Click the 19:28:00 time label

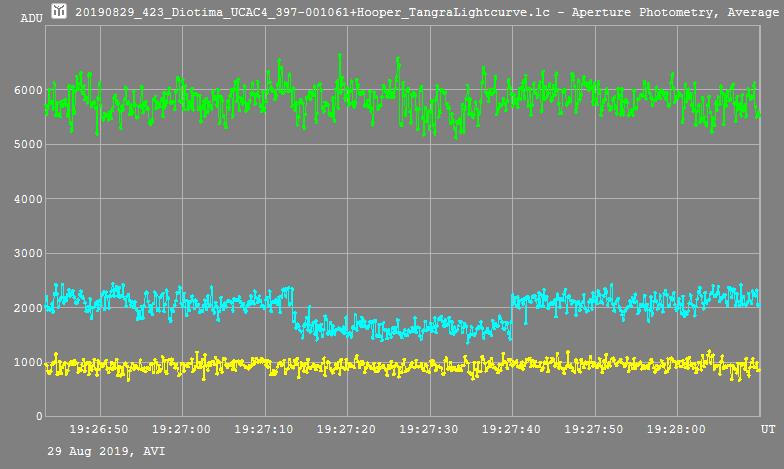tap(676, 429)
